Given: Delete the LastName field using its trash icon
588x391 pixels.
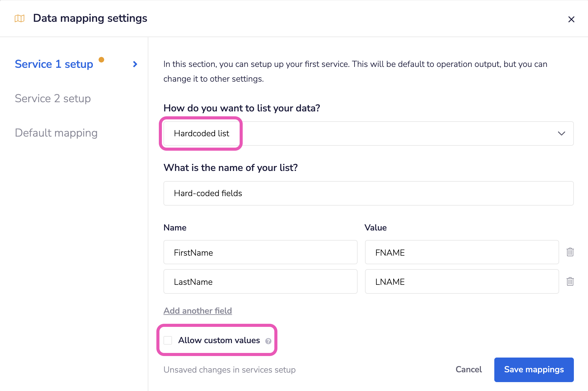Looking at the screenshot, I should point(570,281).
